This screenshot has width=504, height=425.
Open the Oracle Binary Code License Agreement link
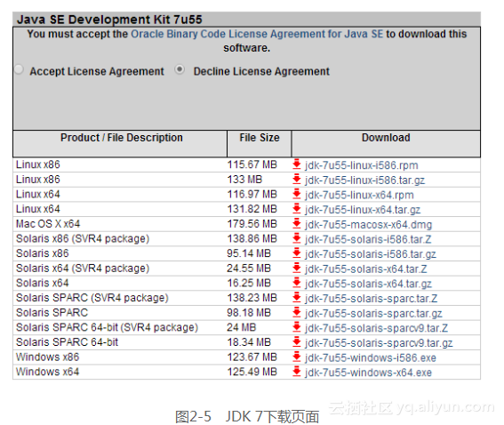click(257, 34)
